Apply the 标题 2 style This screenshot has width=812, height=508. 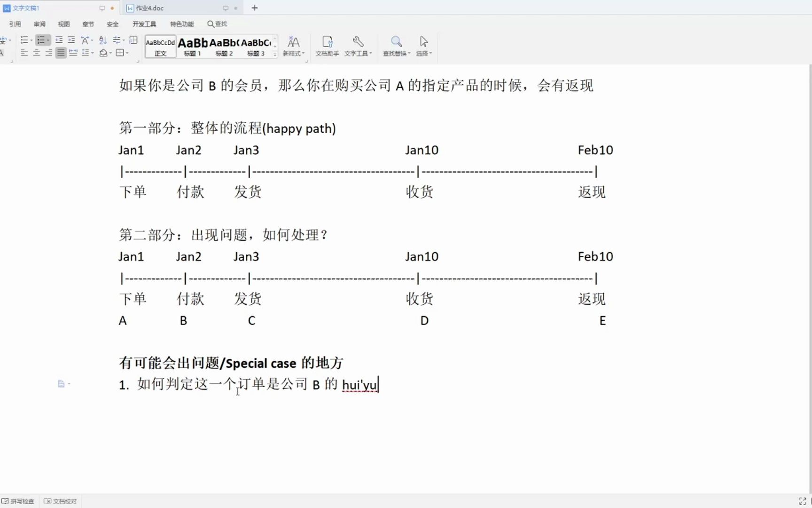(x=224, y=47)
